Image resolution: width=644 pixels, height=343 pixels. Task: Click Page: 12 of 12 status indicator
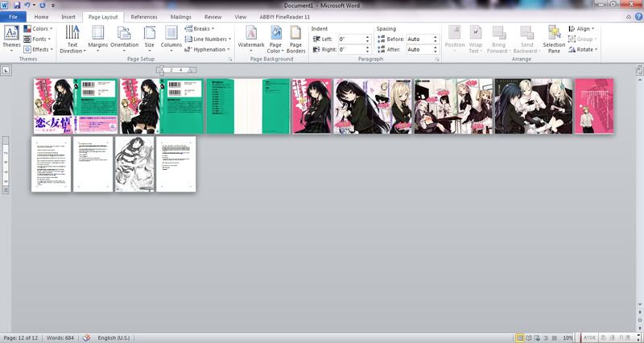point(21,337)
